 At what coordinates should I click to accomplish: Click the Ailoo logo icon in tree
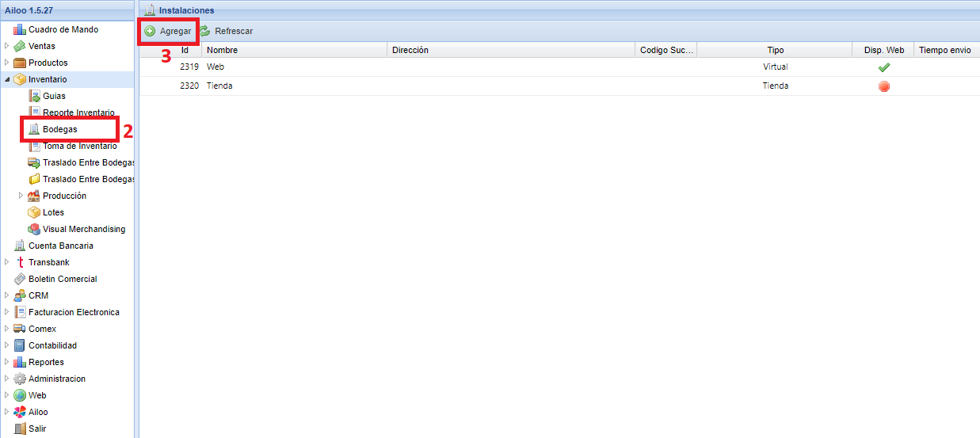pyautogui.click(x=20, y=412)
